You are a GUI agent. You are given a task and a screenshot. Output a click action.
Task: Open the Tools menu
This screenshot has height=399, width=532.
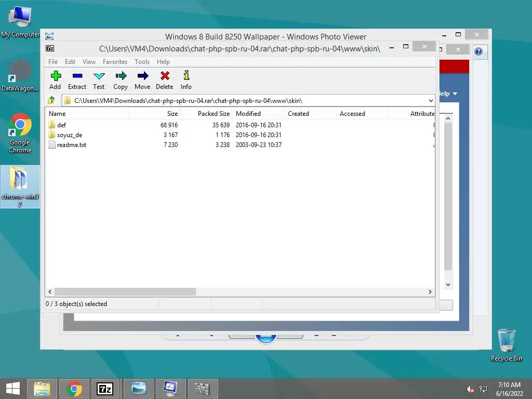point(142,62)
